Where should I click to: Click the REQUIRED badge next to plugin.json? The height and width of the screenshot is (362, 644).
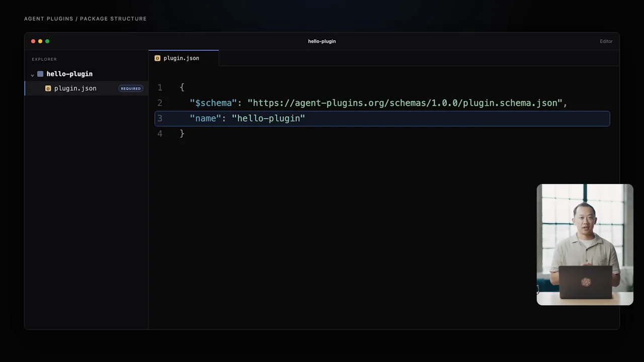point(131,88)
